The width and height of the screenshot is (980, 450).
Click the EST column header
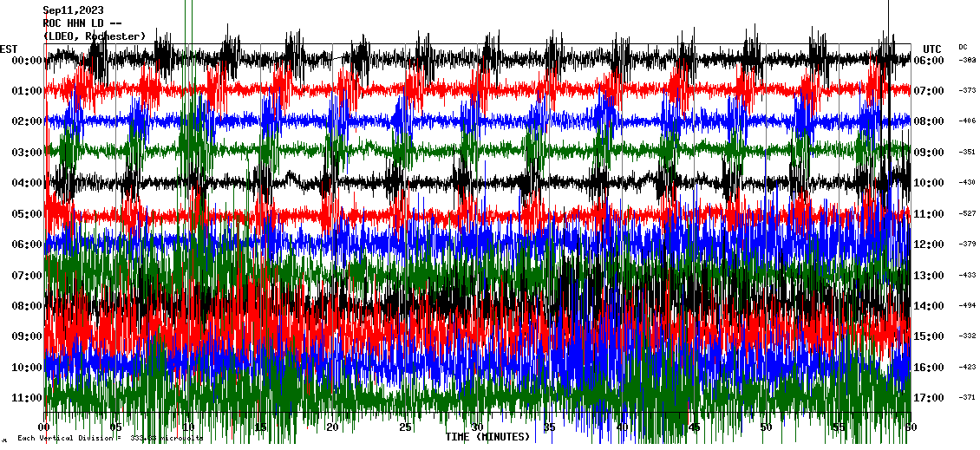[9, 49]
